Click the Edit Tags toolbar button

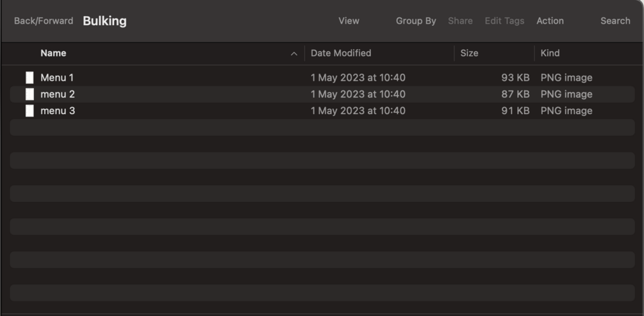pos(504,21)
